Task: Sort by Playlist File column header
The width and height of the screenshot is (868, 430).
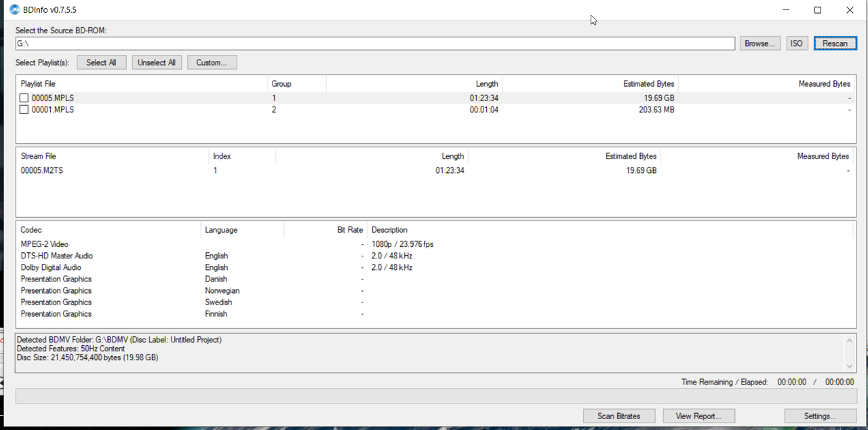Action: point(142,84)
